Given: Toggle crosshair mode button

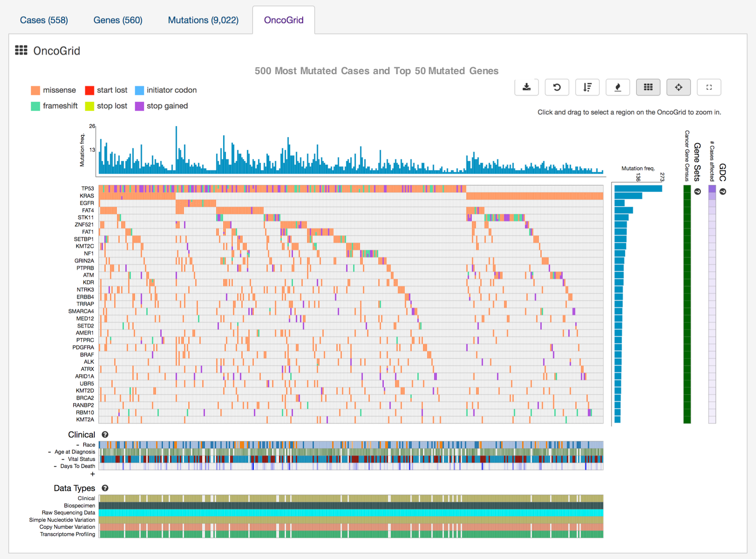Looking at the screenshot, I should coord(678,87).
